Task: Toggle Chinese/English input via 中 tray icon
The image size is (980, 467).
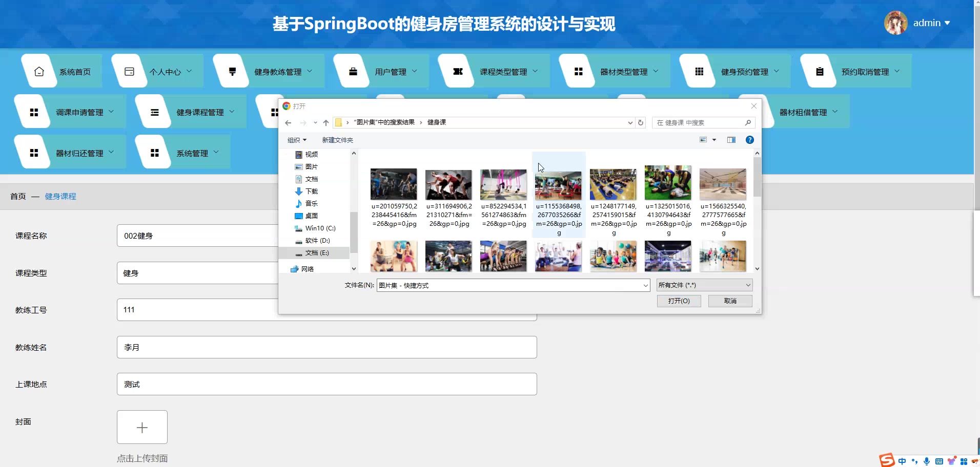Action: click(x=902, y=460)
